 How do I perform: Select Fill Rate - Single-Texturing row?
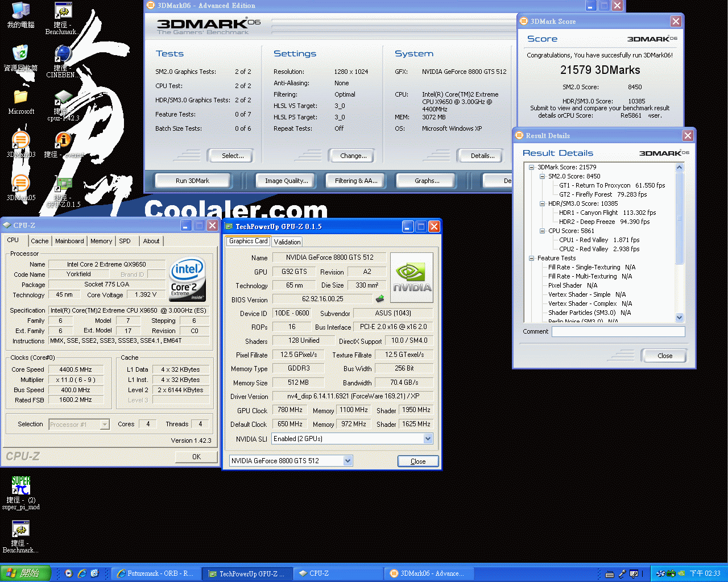pos(592,267)
